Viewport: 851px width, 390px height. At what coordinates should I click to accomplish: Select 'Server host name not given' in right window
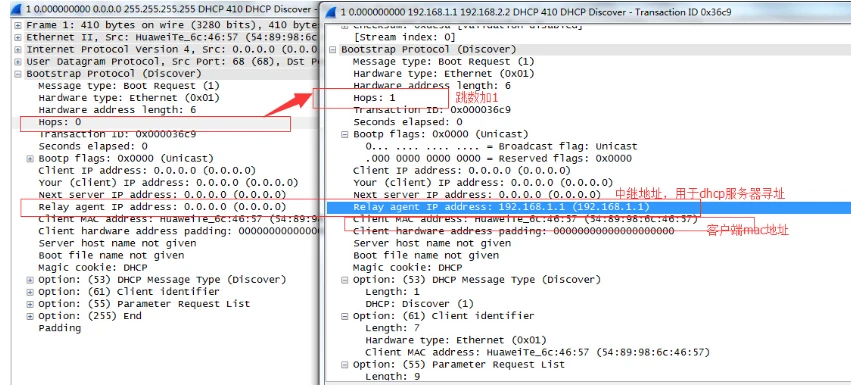[x=431, y=243]
